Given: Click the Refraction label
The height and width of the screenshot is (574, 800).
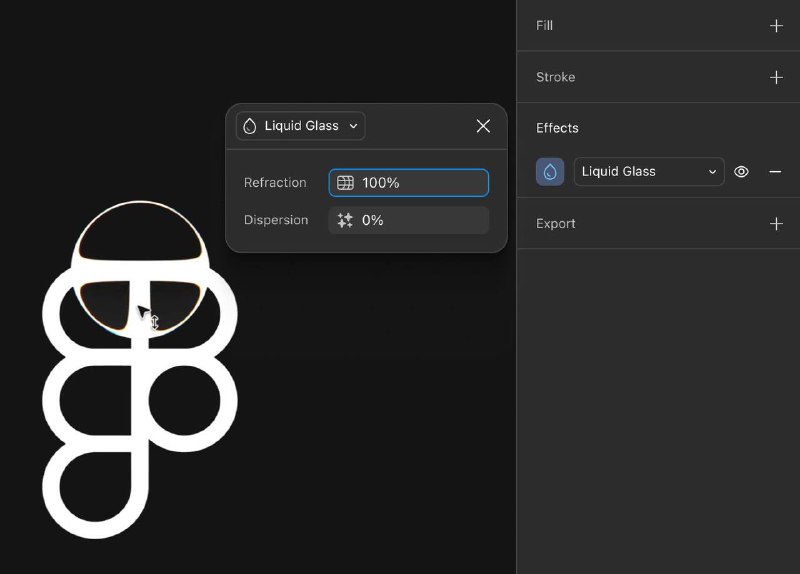Looking at the screenshot, I should point(275,183).
